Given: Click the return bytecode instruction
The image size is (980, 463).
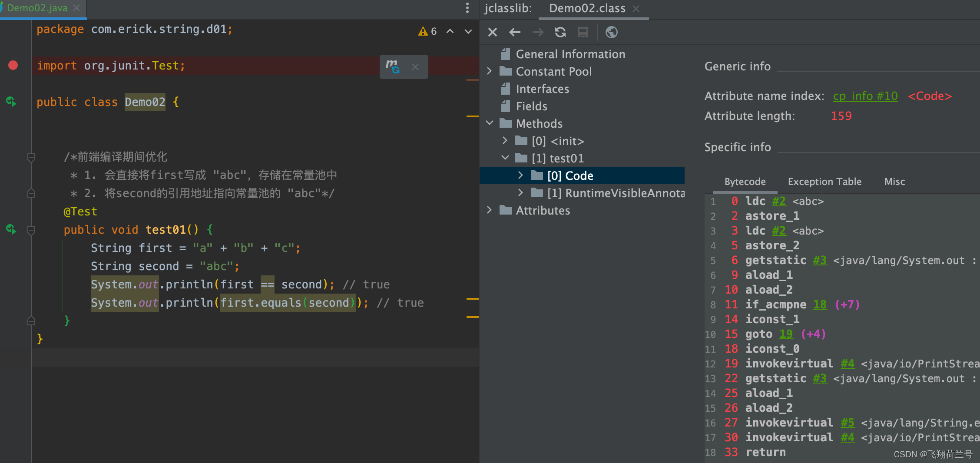Looking at the screenshot, I should coord(765,453).
